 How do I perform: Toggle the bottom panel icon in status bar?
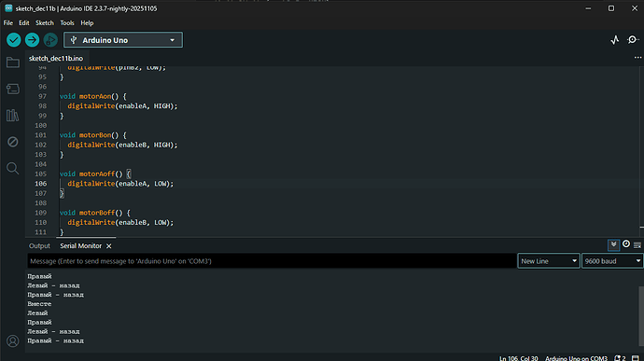(x=636, y=358)
